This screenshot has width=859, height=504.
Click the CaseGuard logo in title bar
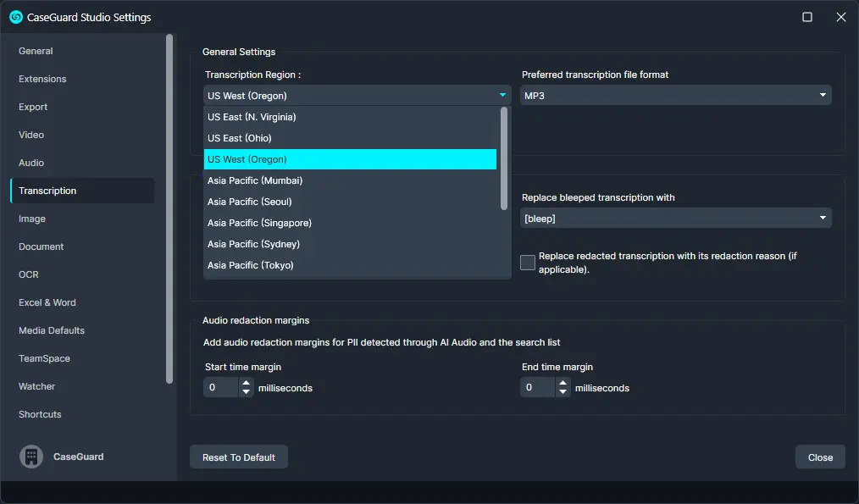pyautogui.click(x=16, y=17)
